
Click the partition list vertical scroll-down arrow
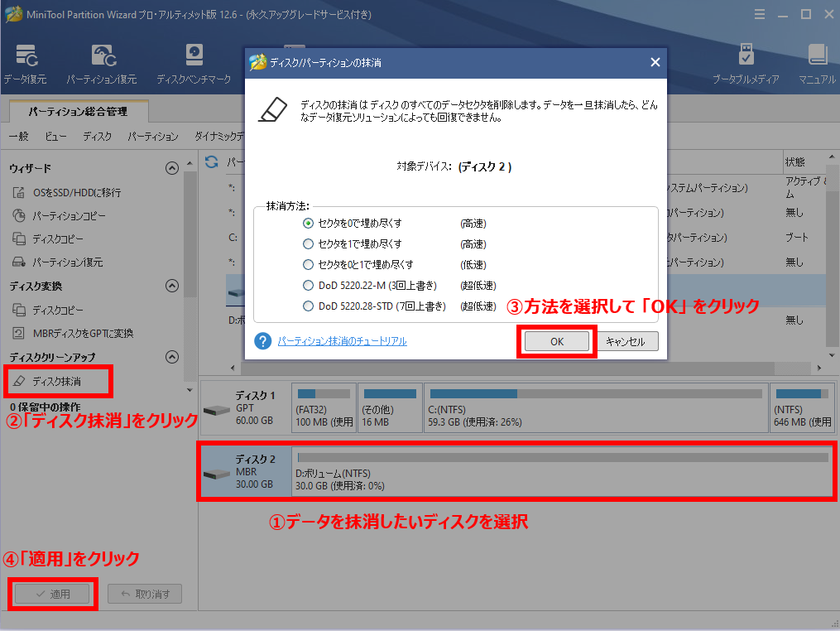coord(832,355)
